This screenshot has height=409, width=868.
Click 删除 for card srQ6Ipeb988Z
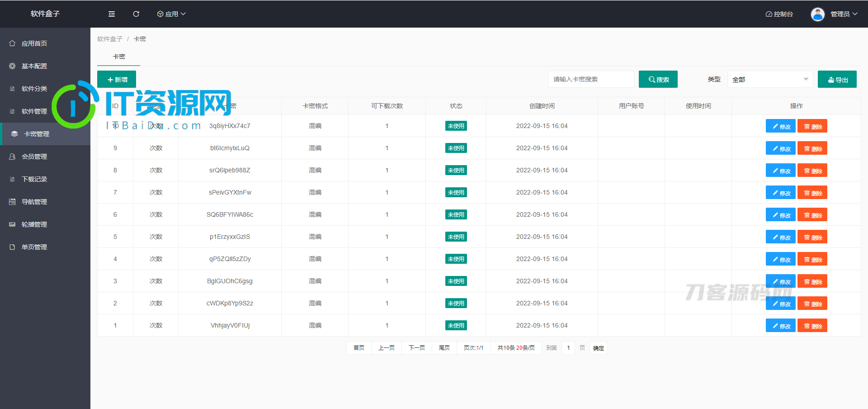click(x=812, y=171)
